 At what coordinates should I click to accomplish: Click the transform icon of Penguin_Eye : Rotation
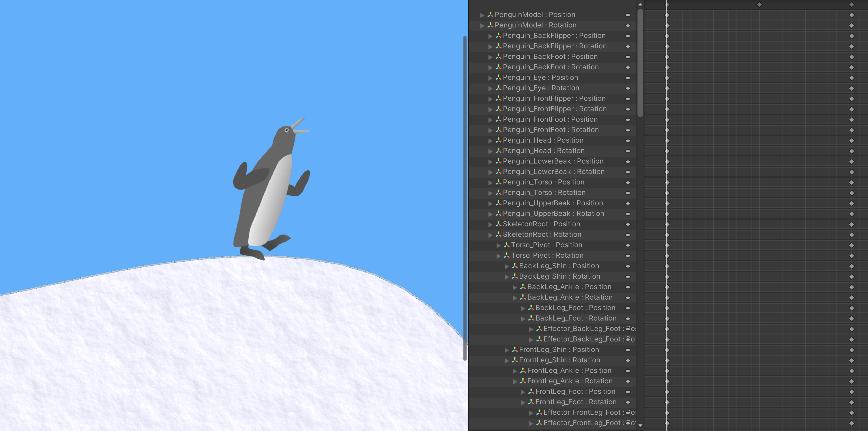pos(498,88)
